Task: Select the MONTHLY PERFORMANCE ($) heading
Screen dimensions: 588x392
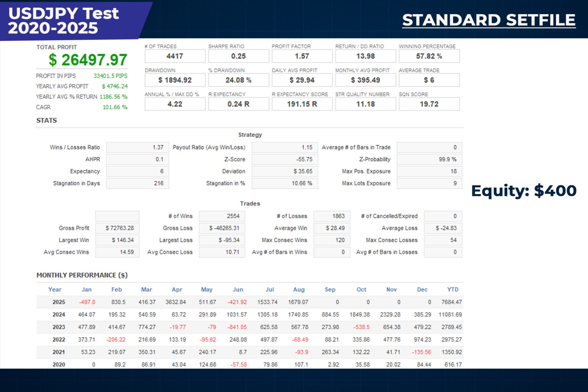Action: (x=82, y=275)
